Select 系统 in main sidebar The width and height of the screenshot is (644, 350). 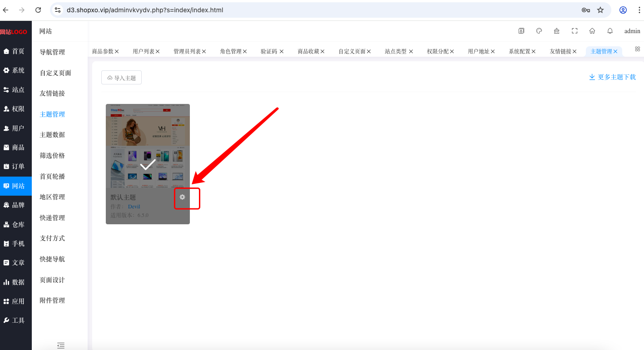[x=16, y=70]
